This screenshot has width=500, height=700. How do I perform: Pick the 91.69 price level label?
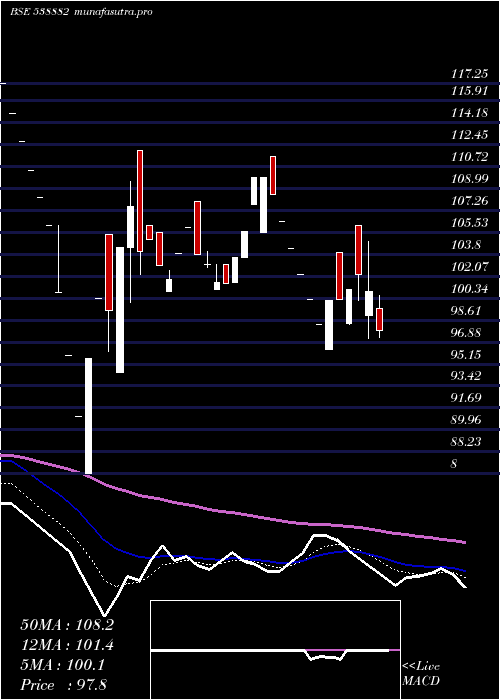click(x=466, y=398)
